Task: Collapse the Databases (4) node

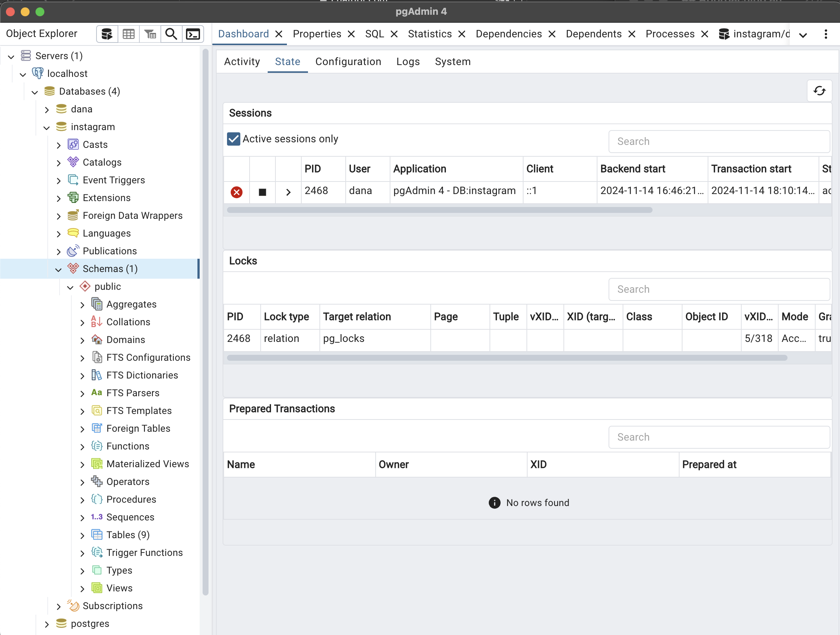Action: (34, 92)
